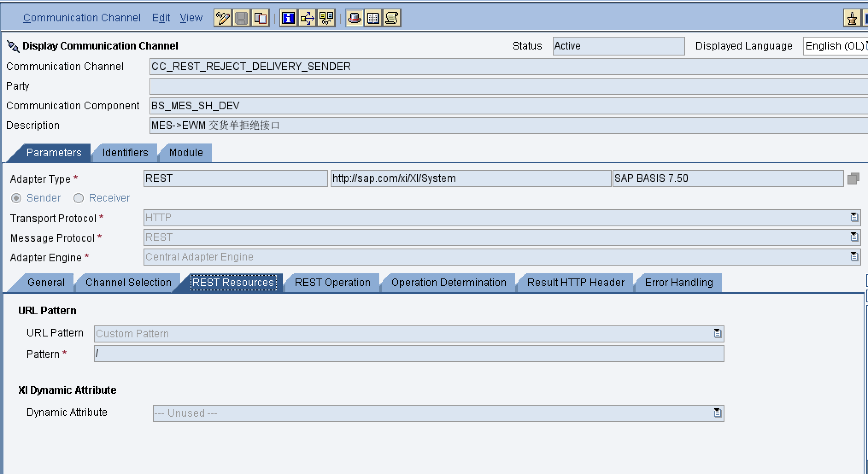
Task: Select the Receiver radio button
Action: pos(79,198)
